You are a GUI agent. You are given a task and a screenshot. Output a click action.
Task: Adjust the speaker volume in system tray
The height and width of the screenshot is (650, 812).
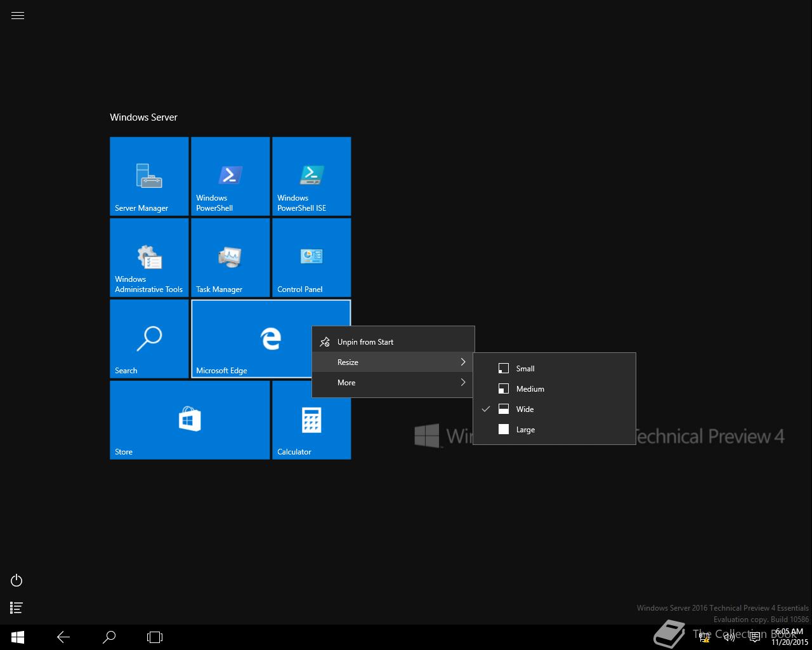(x=728, y=637)
